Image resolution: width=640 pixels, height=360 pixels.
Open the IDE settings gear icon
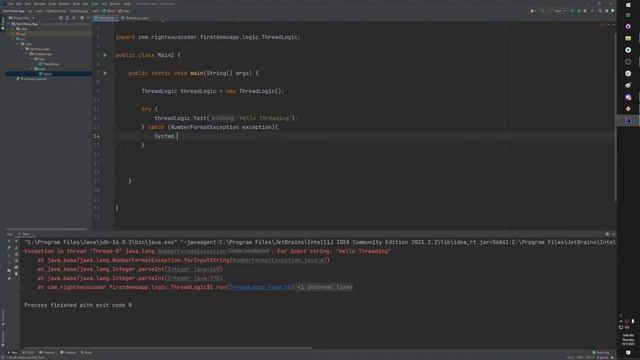click(x=607, y=11)
